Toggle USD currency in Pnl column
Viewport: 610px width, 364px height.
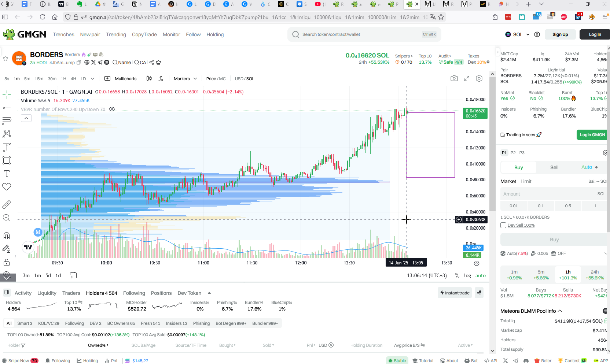point(326,345)
